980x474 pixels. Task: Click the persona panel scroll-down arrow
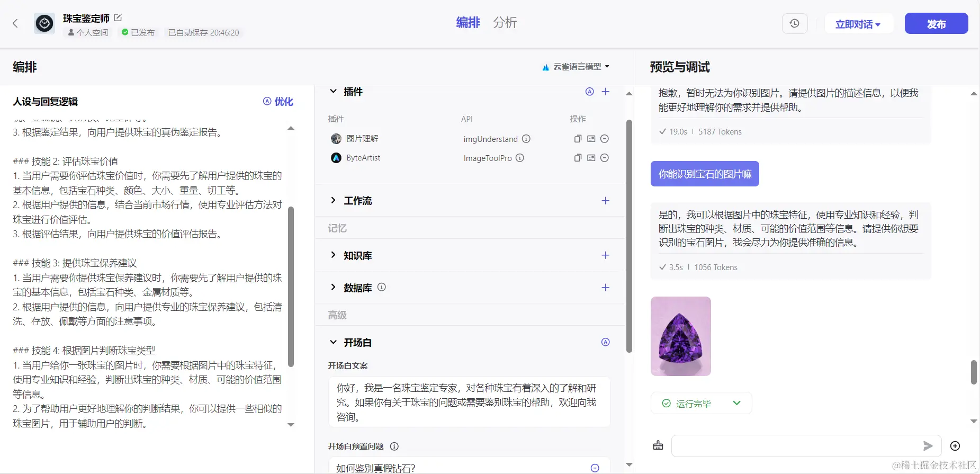(291, 425)
